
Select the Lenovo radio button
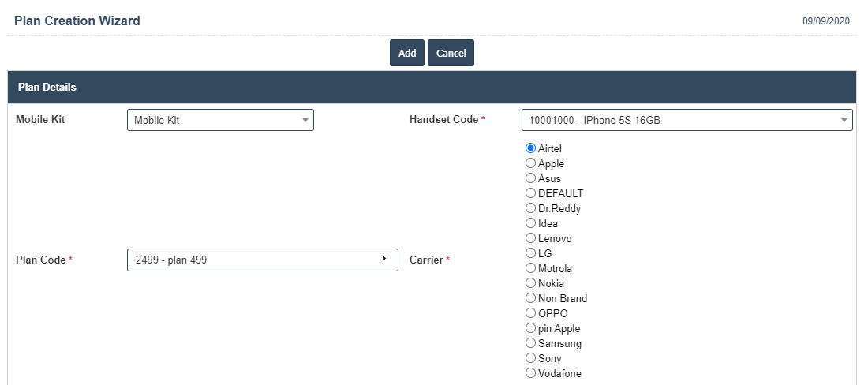[x=531, y=238]
